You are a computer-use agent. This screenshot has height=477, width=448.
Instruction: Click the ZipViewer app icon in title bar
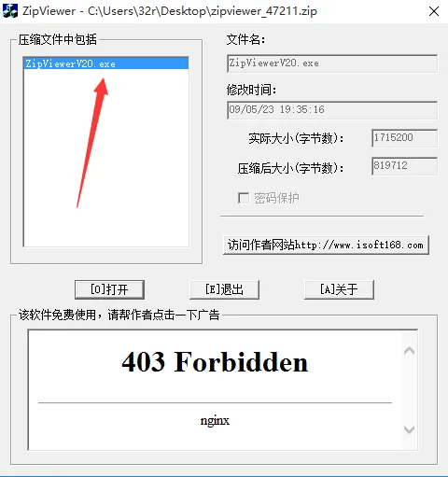(10, 11)
